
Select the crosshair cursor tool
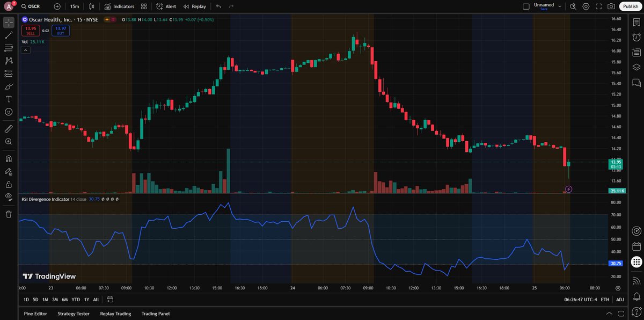click(x=9, y=22)
